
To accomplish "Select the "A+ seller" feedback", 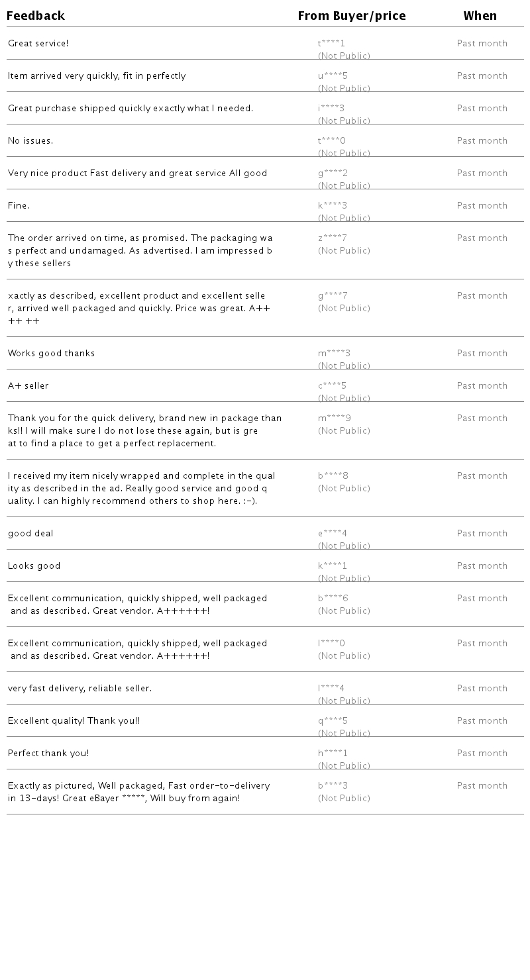I will 28,386.
